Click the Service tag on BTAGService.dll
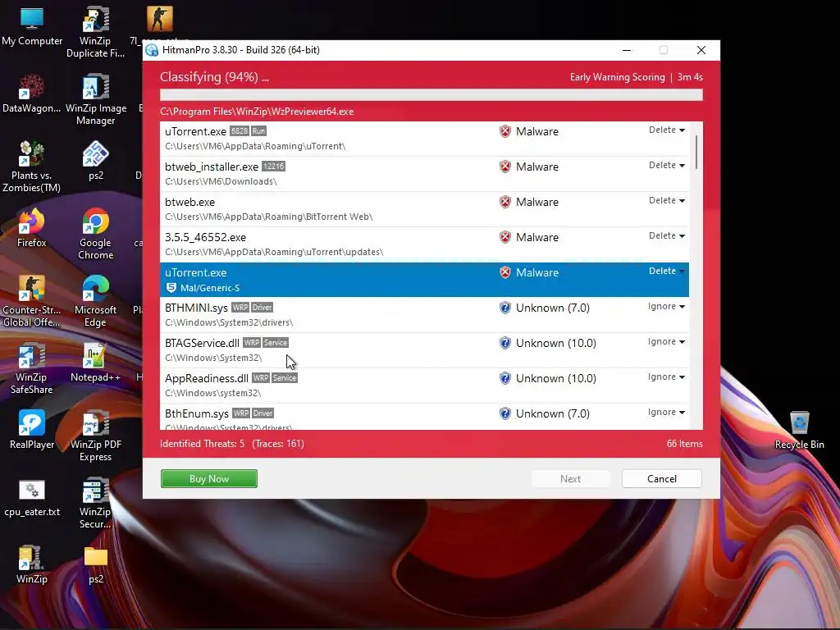Screen dimensions: 840x630 tap(276, 343)
